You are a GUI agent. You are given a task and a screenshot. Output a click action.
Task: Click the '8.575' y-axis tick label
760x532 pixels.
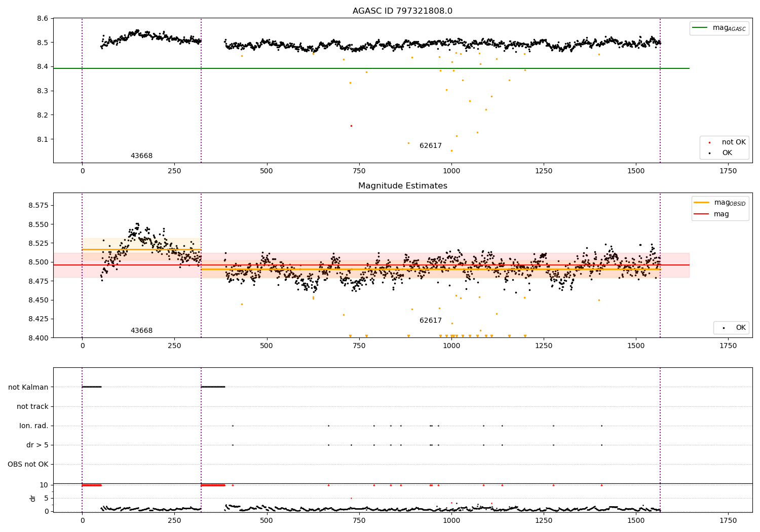click(x=39, y=205)
